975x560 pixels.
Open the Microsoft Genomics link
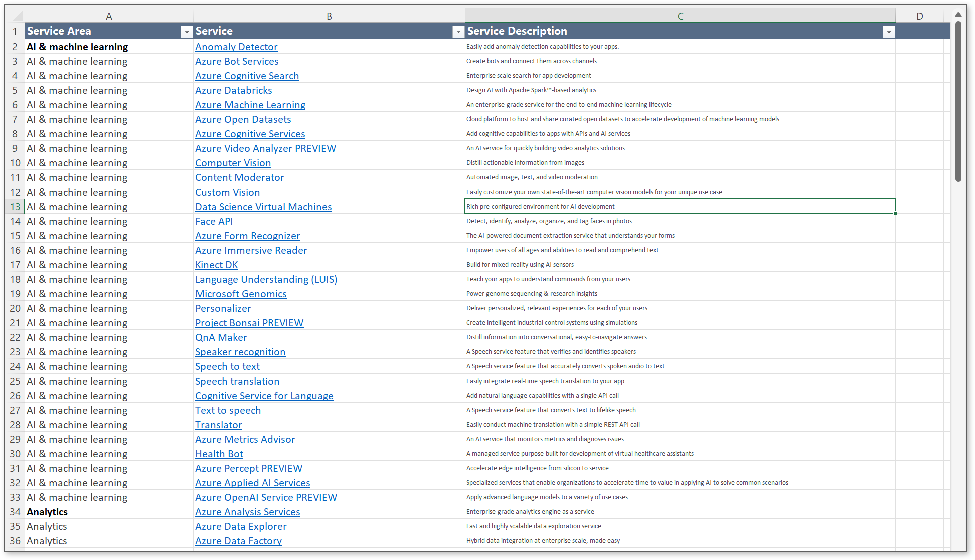(x=241, y=294)
